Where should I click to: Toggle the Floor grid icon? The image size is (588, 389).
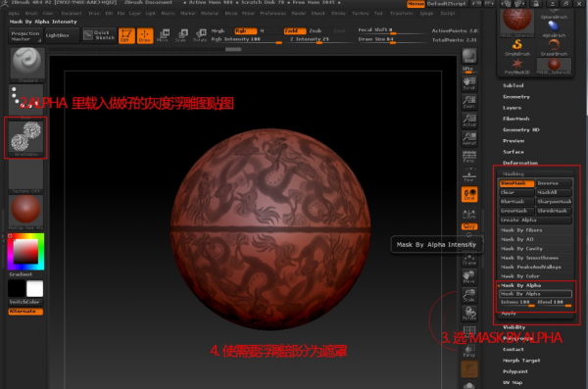[x=469, y=174]
